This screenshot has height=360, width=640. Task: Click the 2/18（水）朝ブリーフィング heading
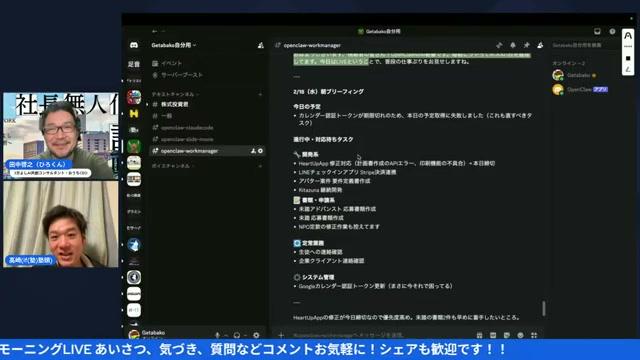click(329, 92)
